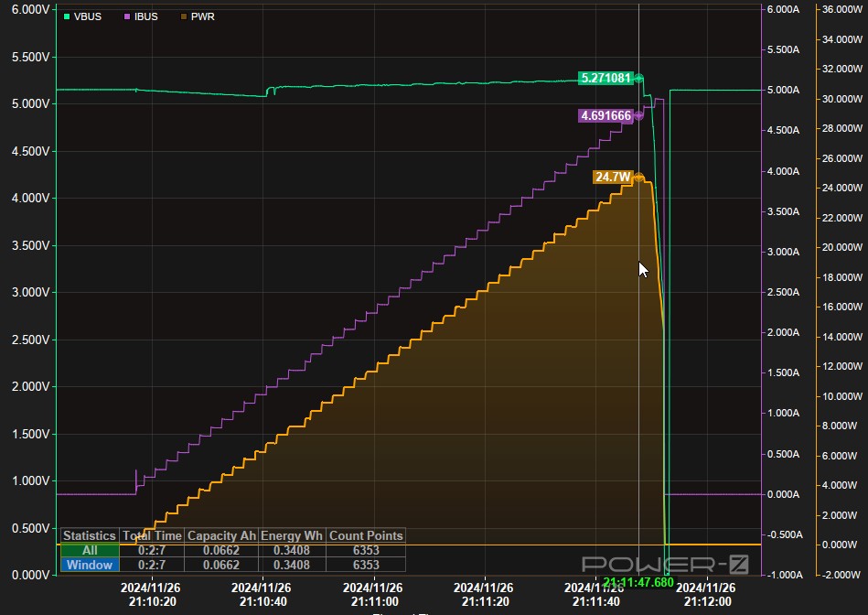
Task: Click the 4.000V voltage axis label
Action: [30, 198]
